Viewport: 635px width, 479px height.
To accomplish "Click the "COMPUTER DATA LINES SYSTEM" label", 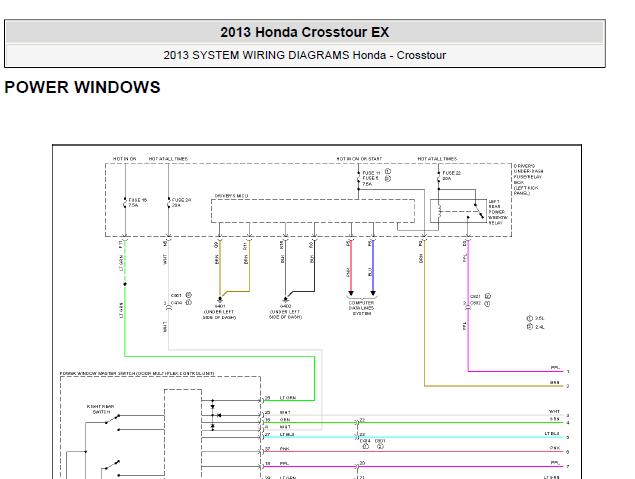I will pos(361,308).
